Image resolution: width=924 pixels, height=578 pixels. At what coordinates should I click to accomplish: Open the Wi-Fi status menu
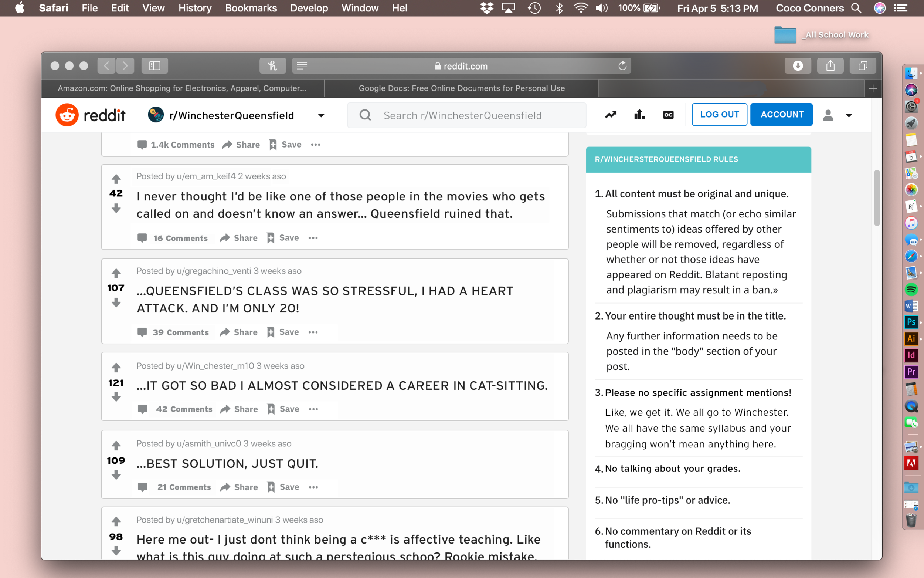click(580, 8)
